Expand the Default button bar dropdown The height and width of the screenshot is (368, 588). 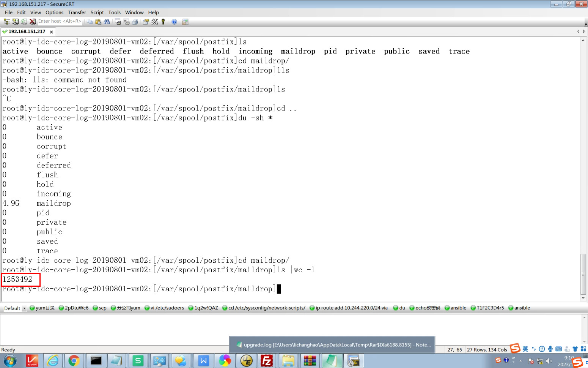pos(24,308)
